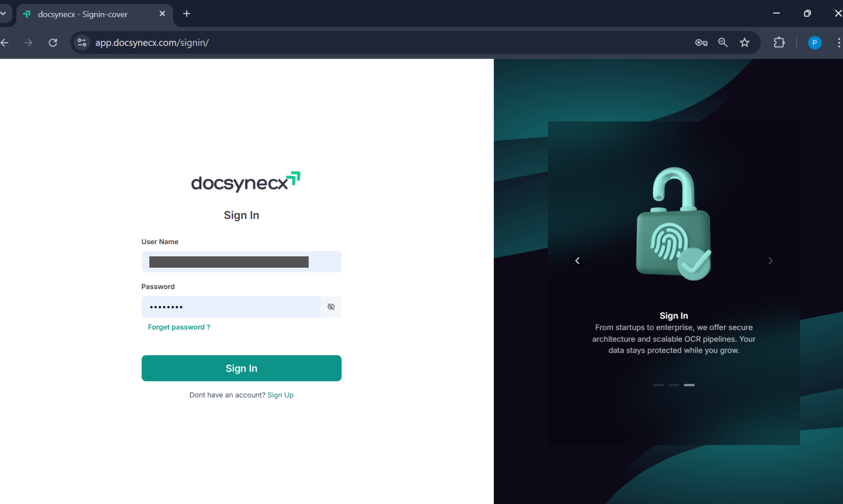Select the second carousel indicator dash
The image size is (843, 504).
[x=674, y=385]
